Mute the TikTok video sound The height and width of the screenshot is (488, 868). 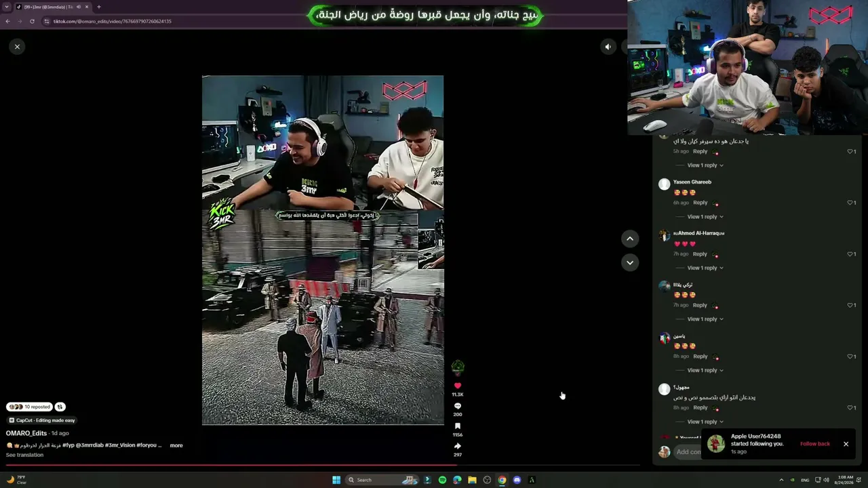608,47
